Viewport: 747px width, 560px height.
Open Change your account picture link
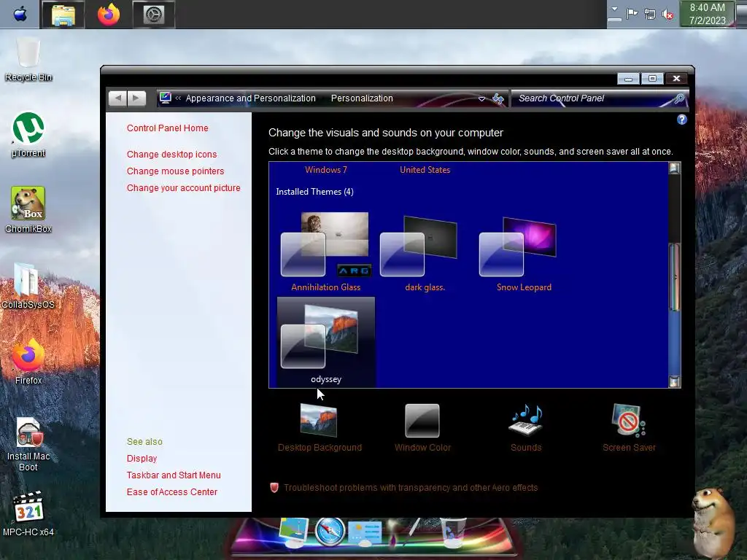[x=183, y=187]
